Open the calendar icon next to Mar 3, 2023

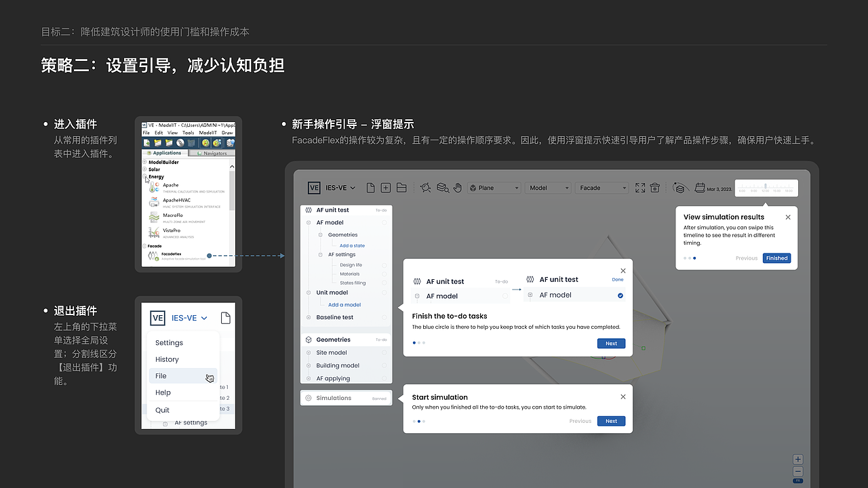[x=701, y=188]
